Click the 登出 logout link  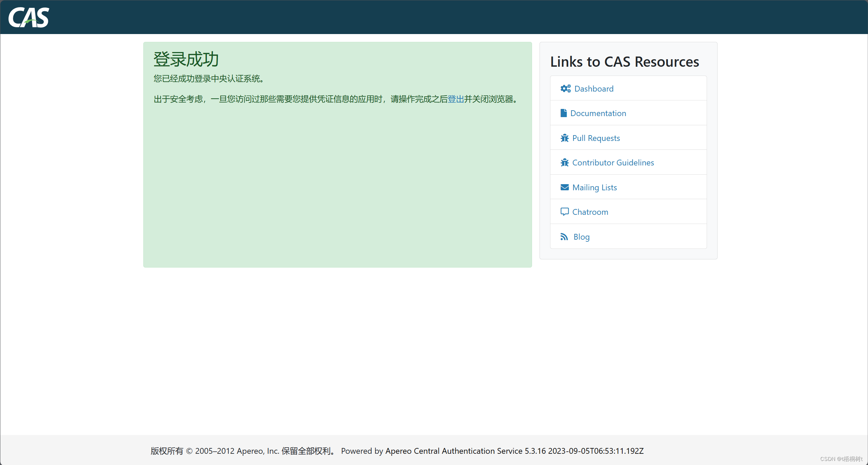pyautogui.click(x=456, y=99)
